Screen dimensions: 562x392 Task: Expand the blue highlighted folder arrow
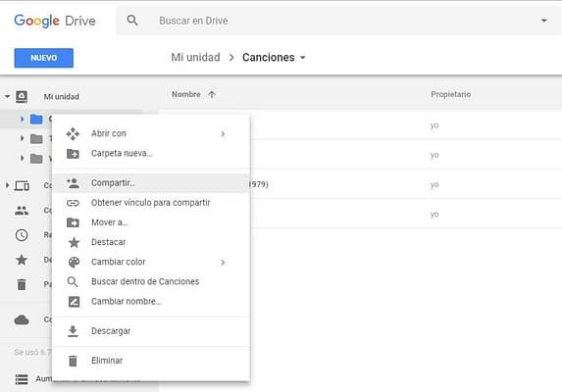tap(22, 119)
